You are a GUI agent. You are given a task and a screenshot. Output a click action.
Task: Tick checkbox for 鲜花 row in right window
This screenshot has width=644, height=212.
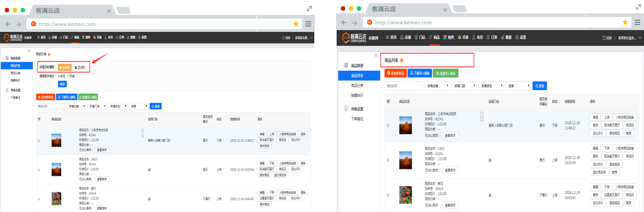tap(388, 195)
